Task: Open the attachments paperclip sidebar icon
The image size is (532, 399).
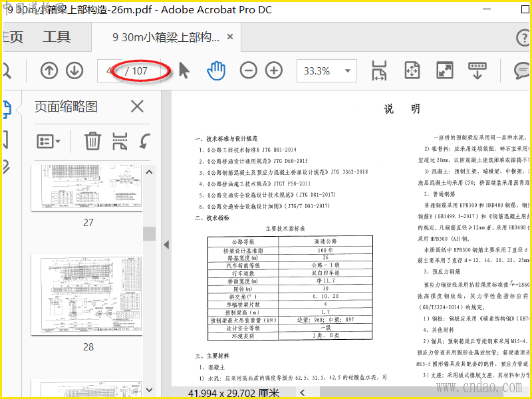Action: pos(6,168)
